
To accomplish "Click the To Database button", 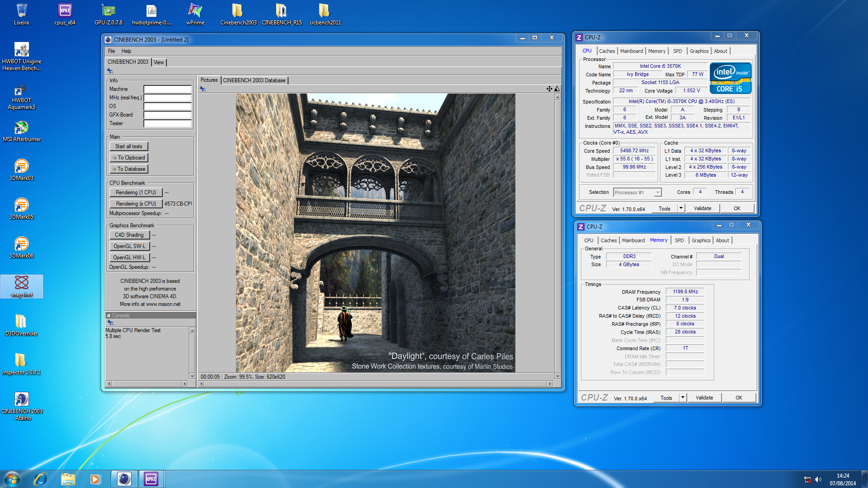I will 128,169.
